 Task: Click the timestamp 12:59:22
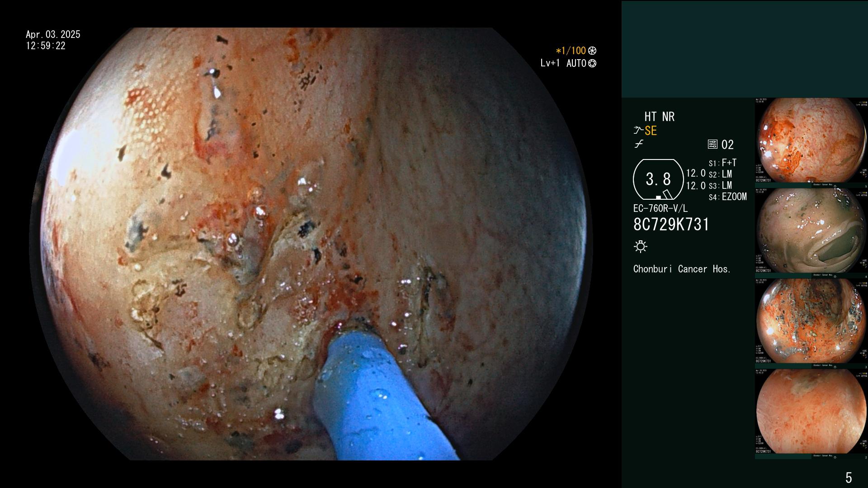pos(46,46)
